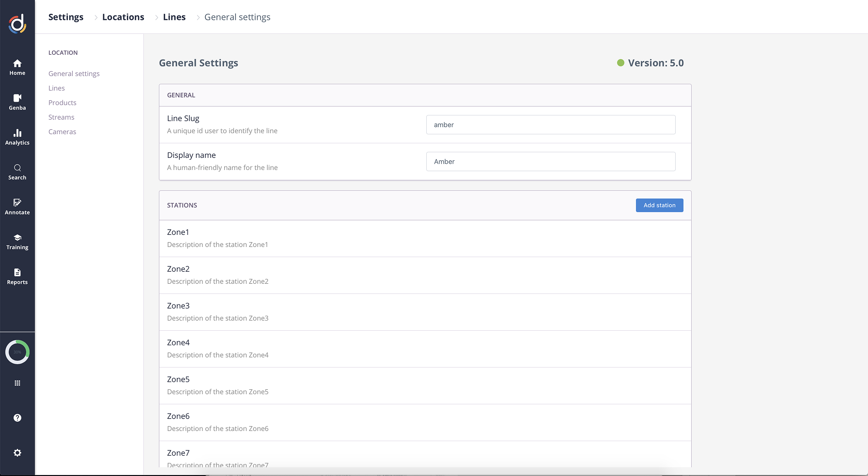Open the Zone5 station row
Viewport: 868px width, 476px height.
pyautogui.click(x=425, y=385)
